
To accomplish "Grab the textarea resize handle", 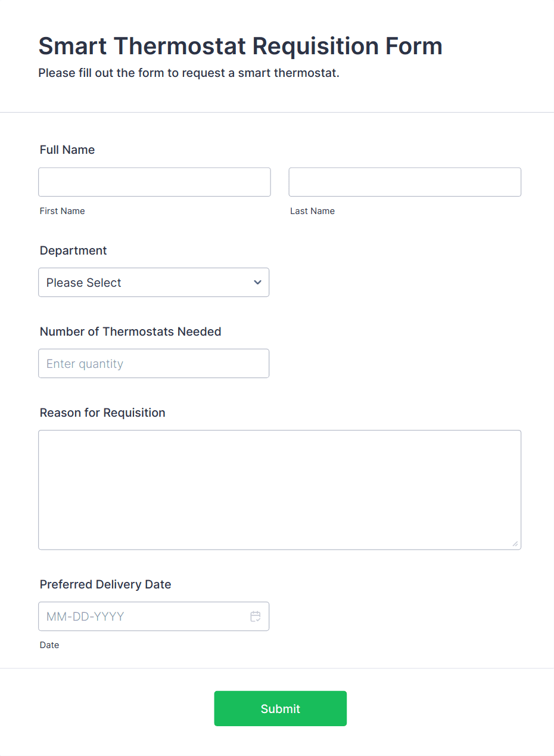I will click(515, 544).
